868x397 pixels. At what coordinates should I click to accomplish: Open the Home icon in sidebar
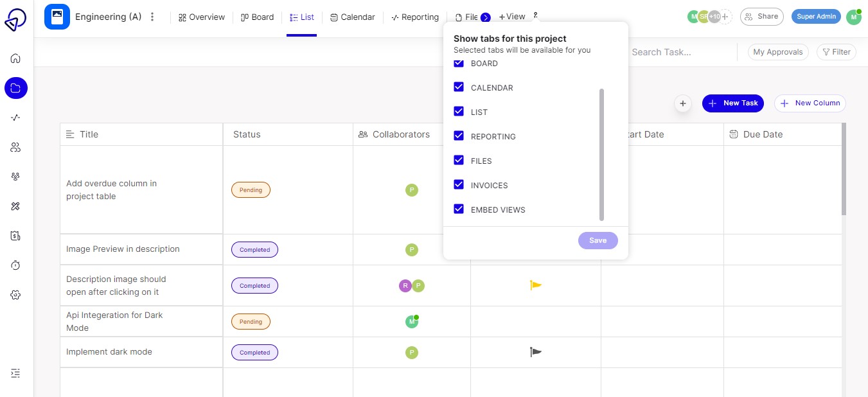pyautogui.click(x=15, y=58)
